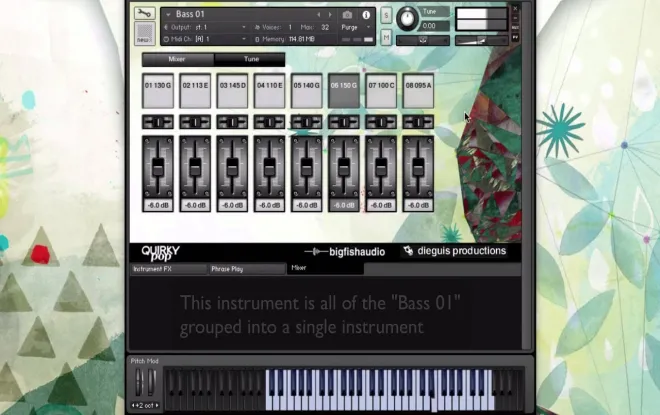Click the Pitch Mod wheel
660x415 pixels.
tap(139, 383)
